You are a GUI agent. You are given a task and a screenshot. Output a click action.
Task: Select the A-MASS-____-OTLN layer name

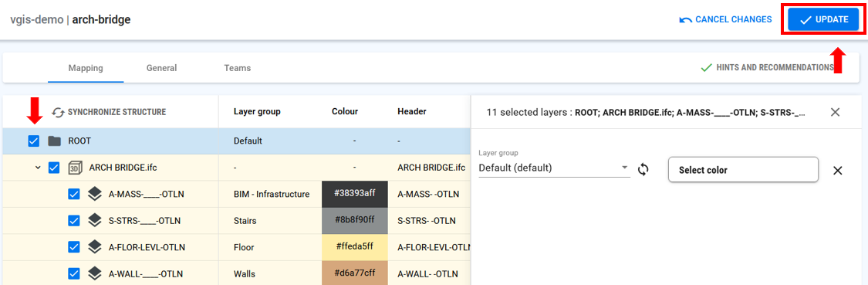click(147, 194)
